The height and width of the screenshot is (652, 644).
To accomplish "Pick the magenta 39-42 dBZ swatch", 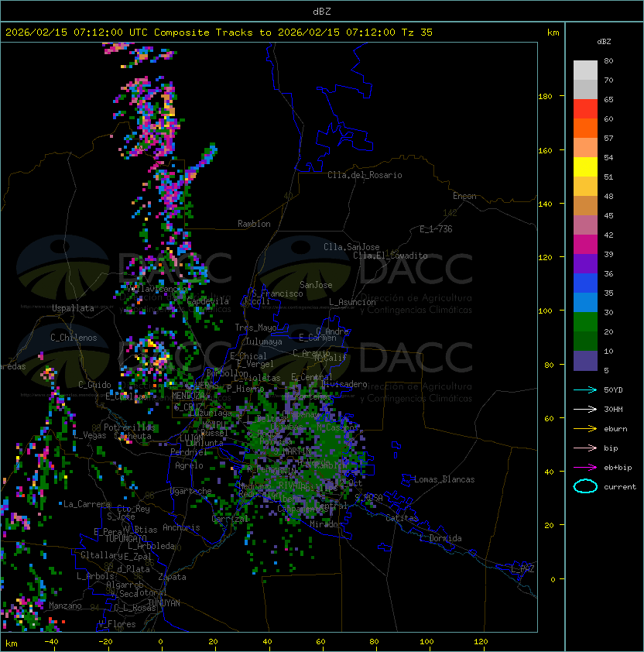I will tap(585, 245).
